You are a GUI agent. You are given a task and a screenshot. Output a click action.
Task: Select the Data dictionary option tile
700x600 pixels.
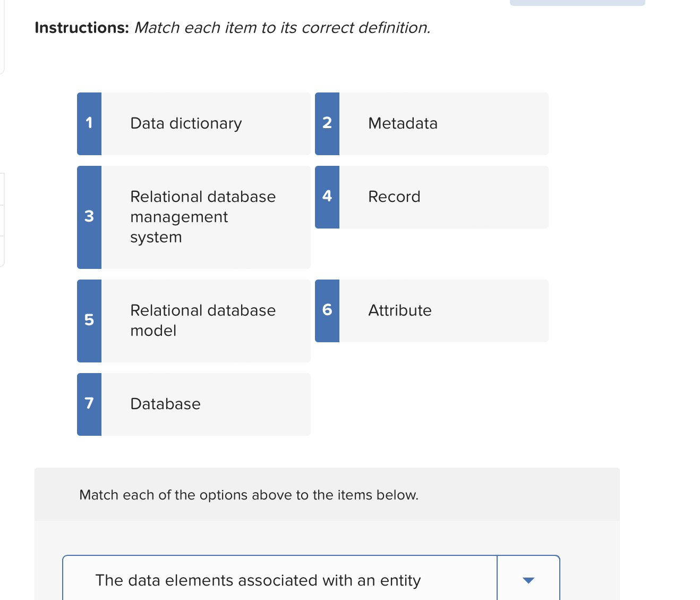click(x=206, y=123)
